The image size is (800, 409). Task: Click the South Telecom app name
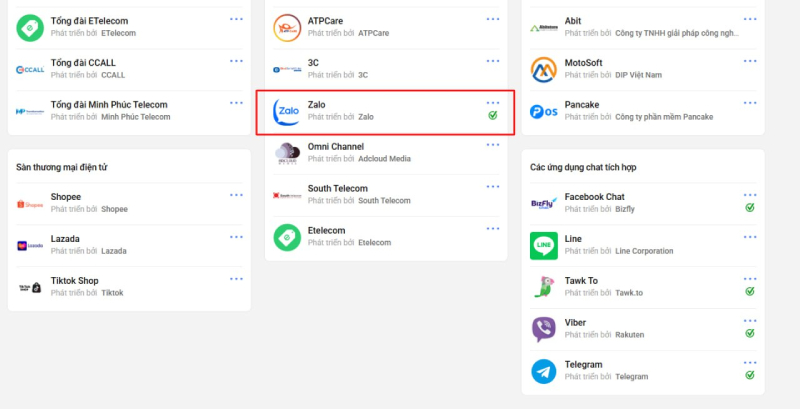337,188
